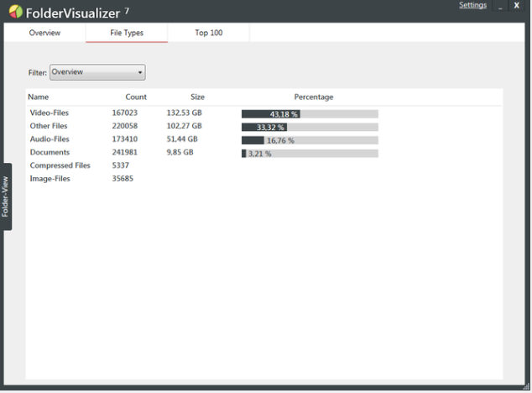Click the FolderVisualizer logo icon
The width and height of the screenshot is (532, 393).
point(15,11)
